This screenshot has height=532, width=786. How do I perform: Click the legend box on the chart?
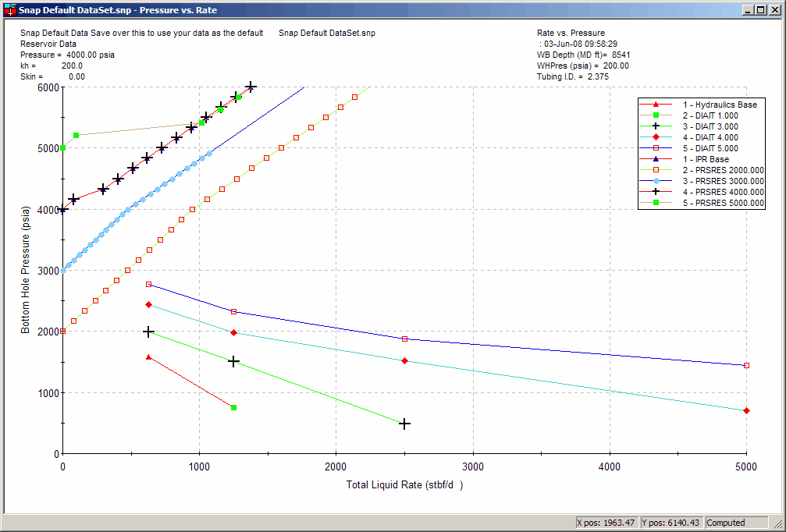(702, 154)
